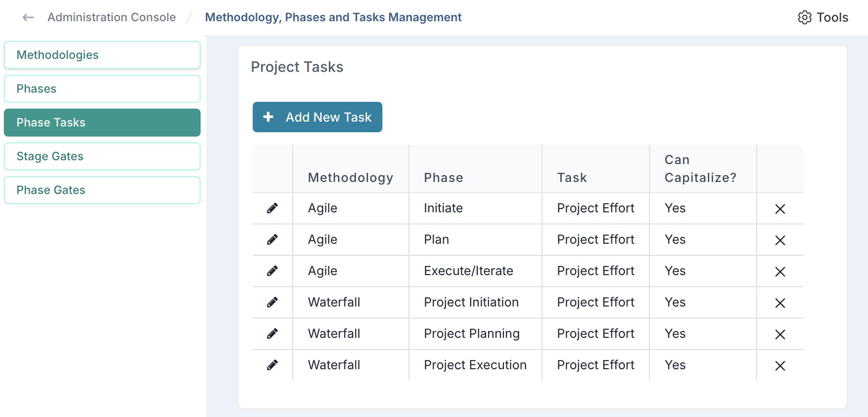Click pencil icon for Agile Plan row
The height and width of the screenshot is (417, 868).
[x=272, y=240]
